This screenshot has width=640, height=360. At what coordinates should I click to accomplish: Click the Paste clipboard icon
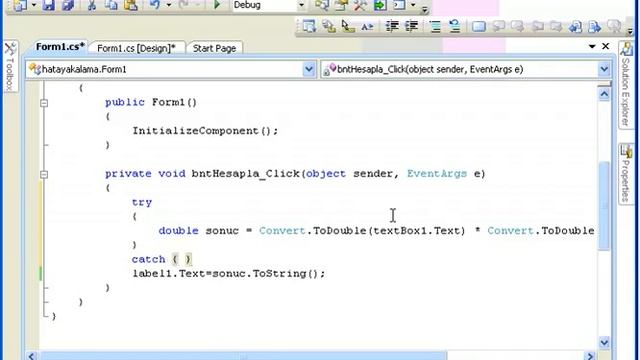(x=131, y=5)
